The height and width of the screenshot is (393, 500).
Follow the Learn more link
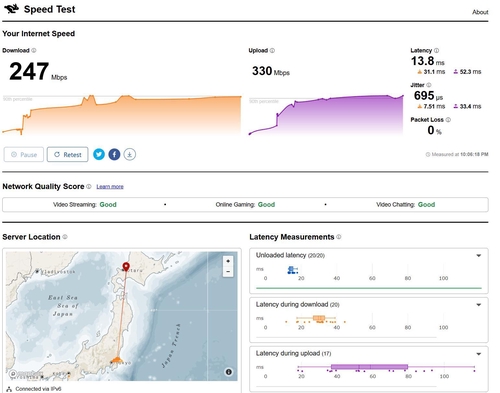pos(110,187)
